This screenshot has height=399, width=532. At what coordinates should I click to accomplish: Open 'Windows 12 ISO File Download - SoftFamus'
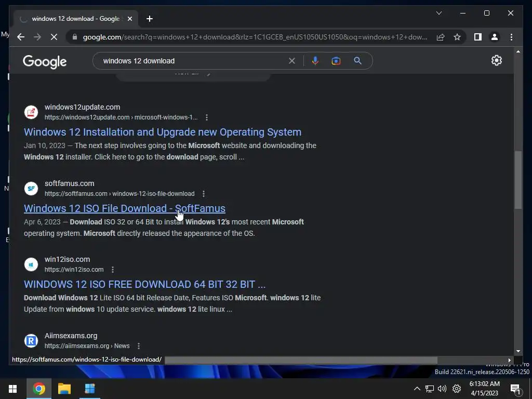click(x=125, y=208)
